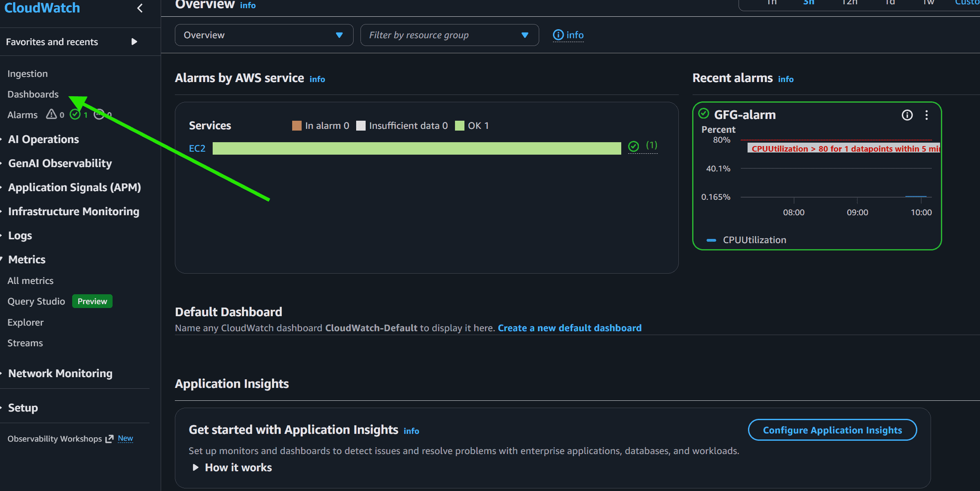Open the GFG-alarm three-dot actions menu
This screenshot has height=491, width=980.
[926, 115]
